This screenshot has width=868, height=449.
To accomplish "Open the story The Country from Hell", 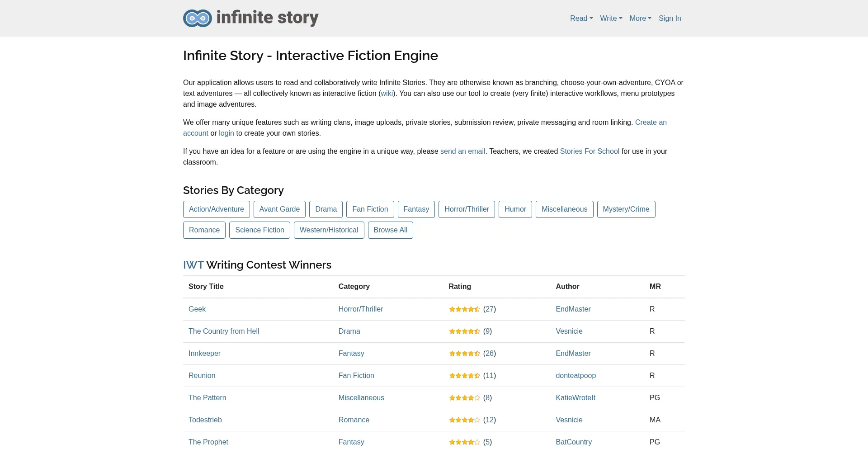I will point(224,331).
